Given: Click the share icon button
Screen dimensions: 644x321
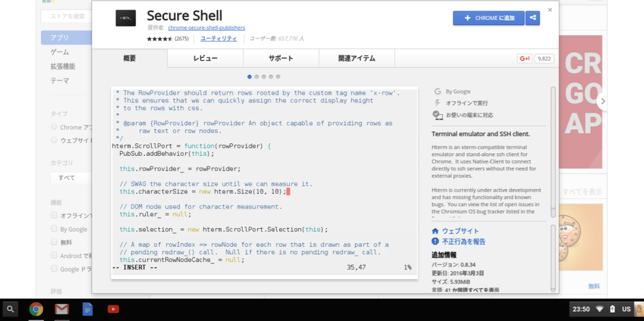Looking at the screenshot, I should (x=533, y=18).
